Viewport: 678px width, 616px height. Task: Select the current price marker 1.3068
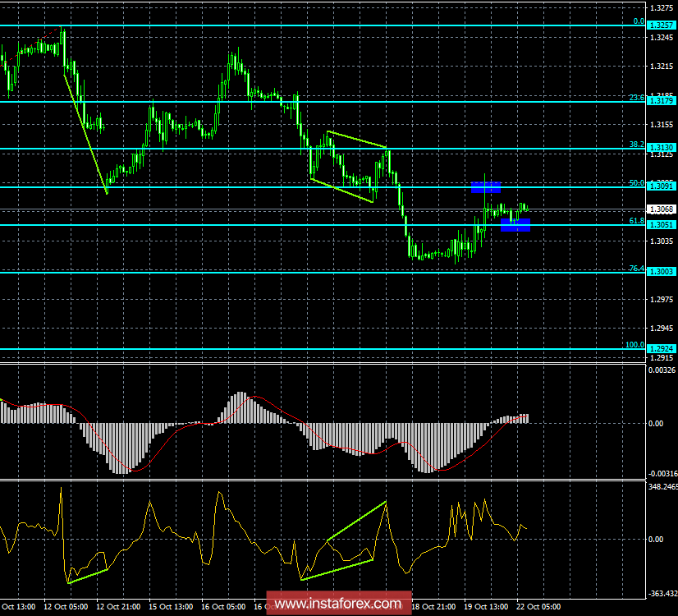(656, 209)
